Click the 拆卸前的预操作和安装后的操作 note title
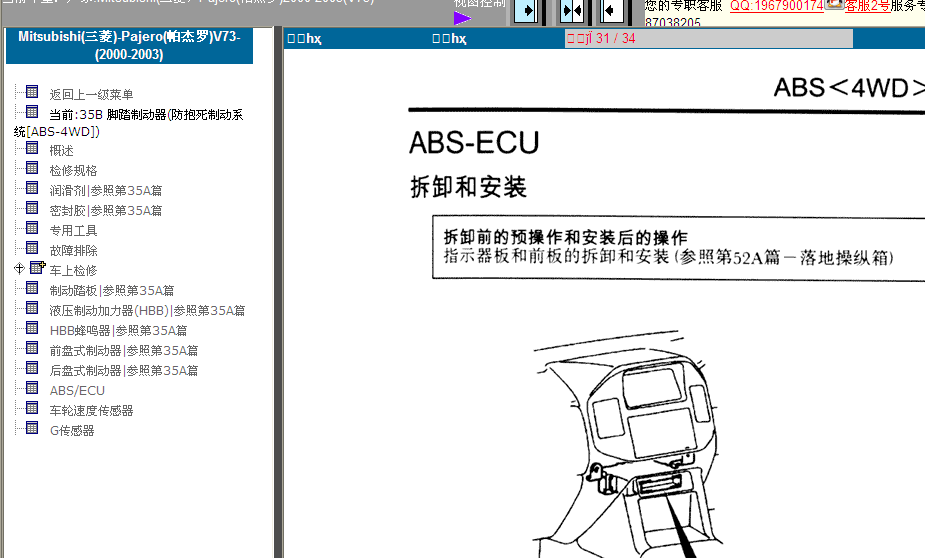Viewport: 925px width, 558px height. [566, 237]
